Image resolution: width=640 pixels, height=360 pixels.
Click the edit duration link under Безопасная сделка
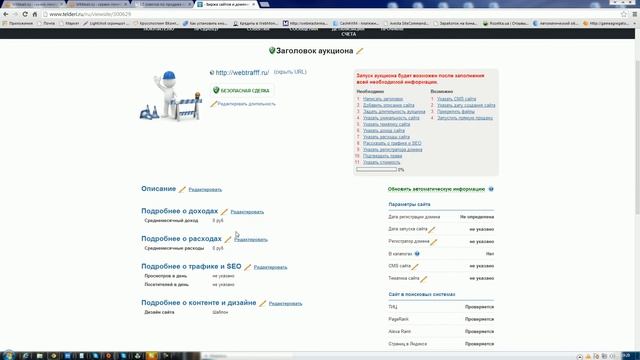[x=246, y=104]
